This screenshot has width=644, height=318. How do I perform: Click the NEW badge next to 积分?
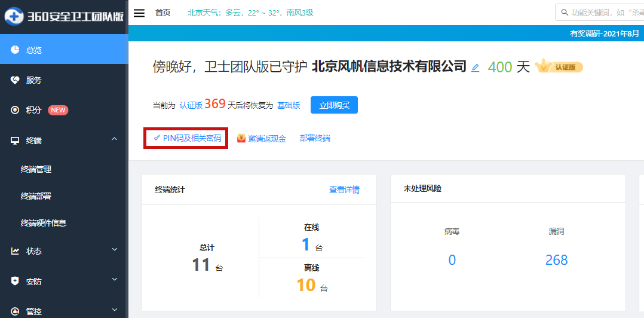coord(58,110)
